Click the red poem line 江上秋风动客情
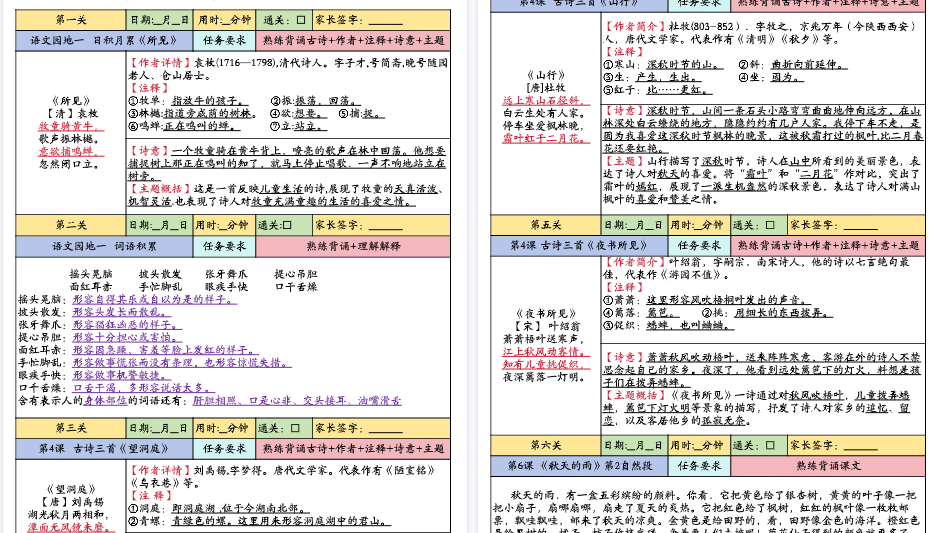936x533 pixels. [x=546, y=352]
